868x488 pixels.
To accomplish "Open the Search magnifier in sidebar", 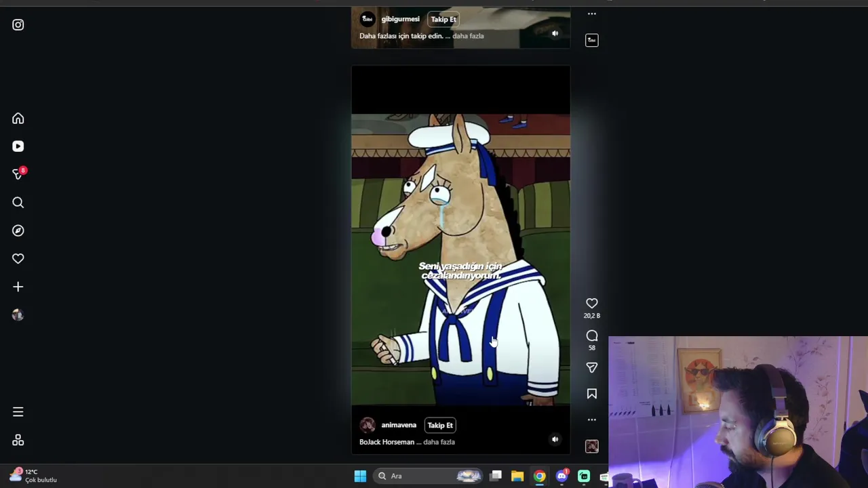I will pos(18,203).
